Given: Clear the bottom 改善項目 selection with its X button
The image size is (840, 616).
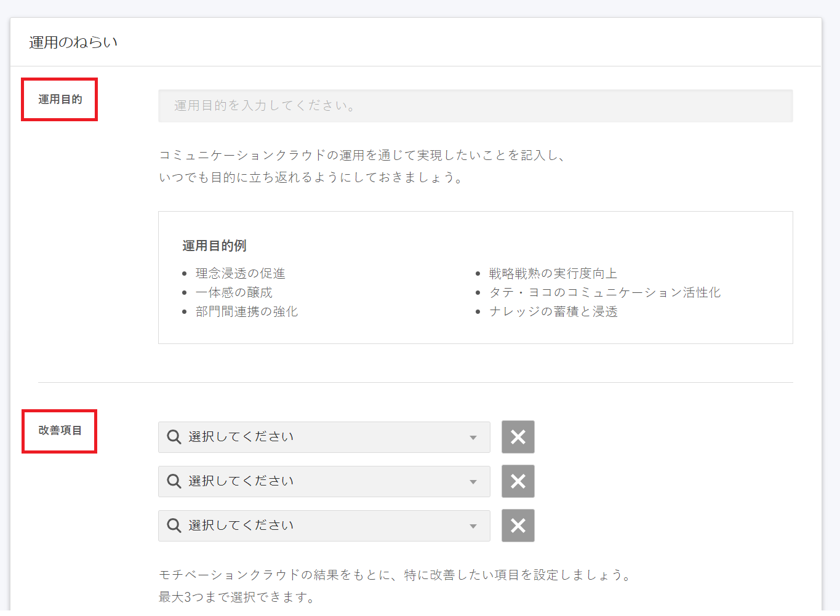Looking at the screenshot, I should click(x=518, y=526).
